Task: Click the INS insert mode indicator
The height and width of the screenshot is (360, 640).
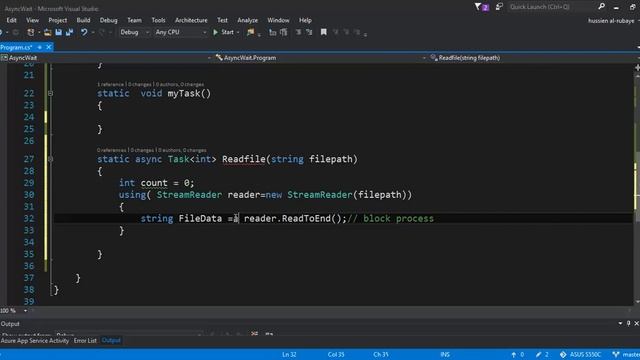Action: (x=445, y=354)
